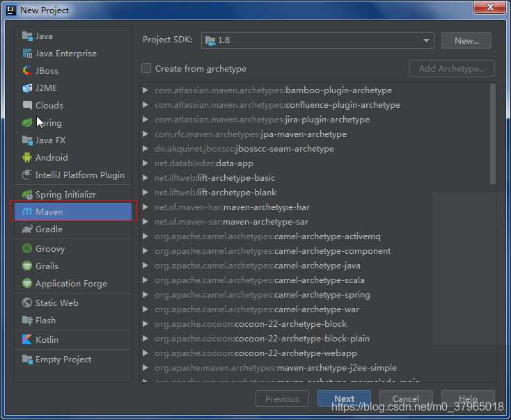Click the archetype list vertical scrollbar
Viewport: 511px width, 420px height.
point(493,134)
